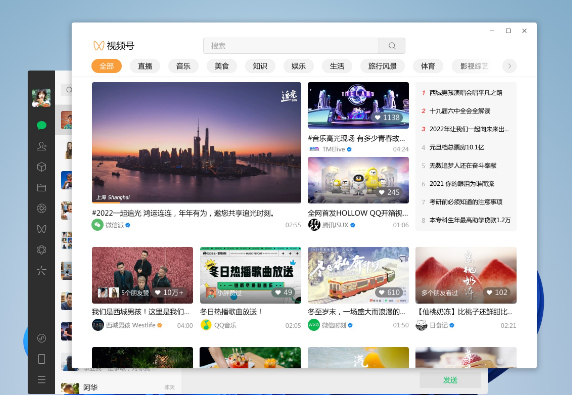The width and height of the screenshot is (572, 395).
Task: Open trending item ranked 1 in red
Action: [x=465, y=93]
